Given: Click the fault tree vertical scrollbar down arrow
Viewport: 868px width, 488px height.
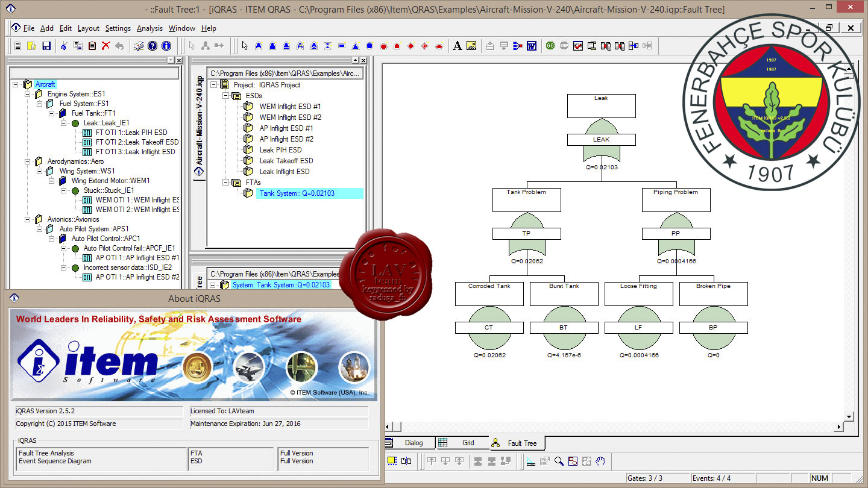Looking at the screenshot, I should tap(849, 416).
